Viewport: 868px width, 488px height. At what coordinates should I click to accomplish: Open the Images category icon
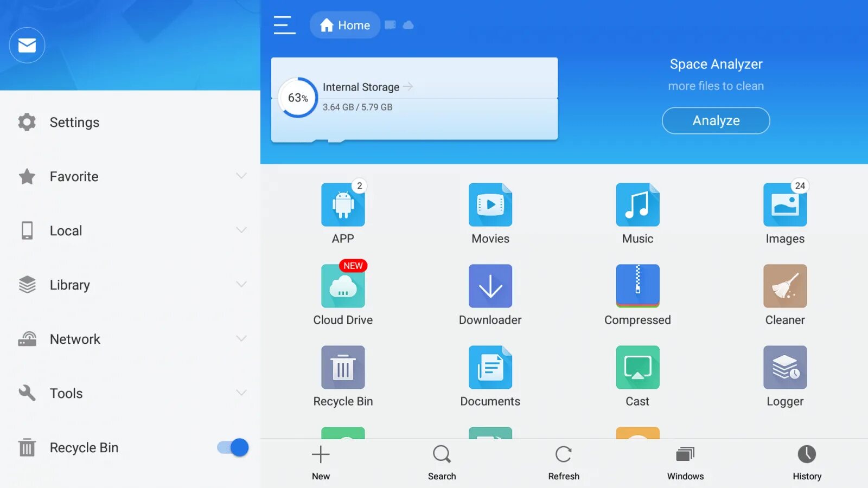785,205
